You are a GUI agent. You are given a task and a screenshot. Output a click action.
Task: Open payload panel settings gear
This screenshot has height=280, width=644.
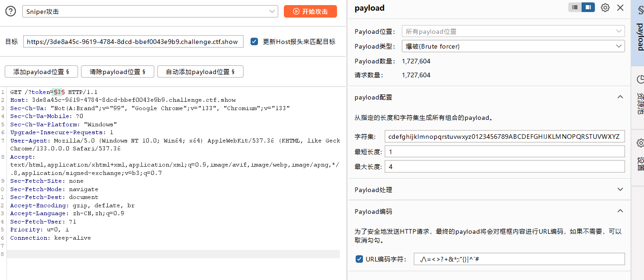[605, 8]
